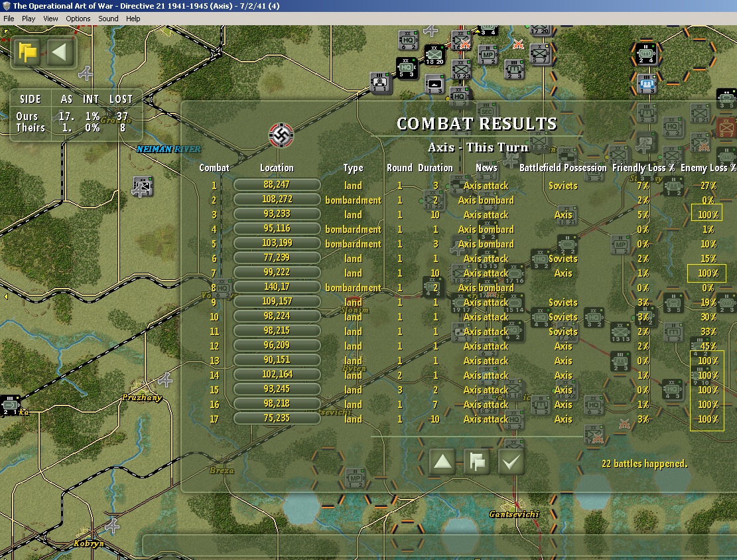
Task: Jump to combat location 98,218
Action: pos(277,403)
